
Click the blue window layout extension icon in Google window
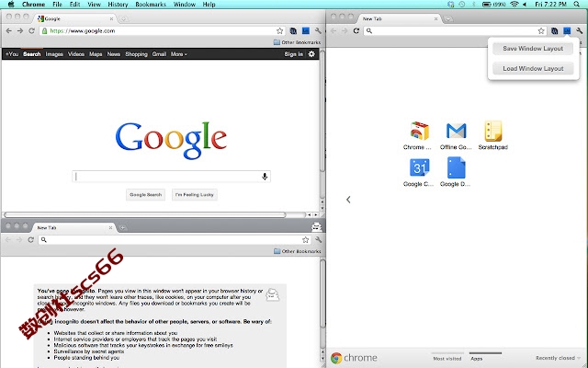[306, 31]
